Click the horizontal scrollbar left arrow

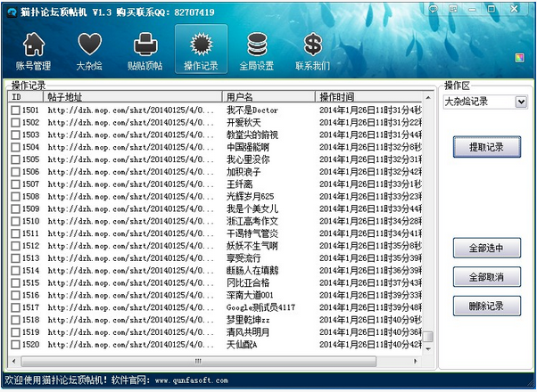point(14,361)
